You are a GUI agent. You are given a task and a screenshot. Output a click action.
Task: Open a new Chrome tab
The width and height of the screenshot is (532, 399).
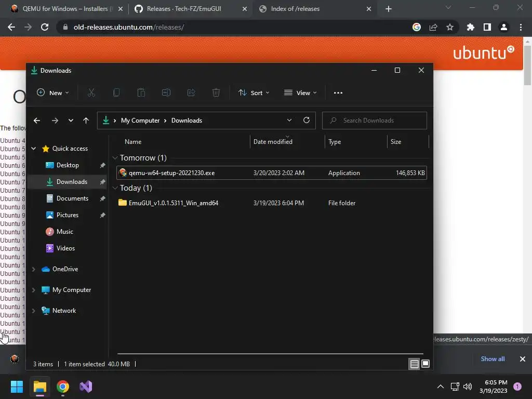389,9
